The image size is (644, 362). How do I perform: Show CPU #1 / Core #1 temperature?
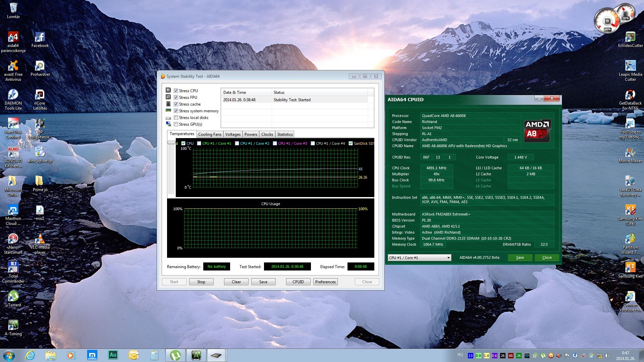(x=199, y=143)
